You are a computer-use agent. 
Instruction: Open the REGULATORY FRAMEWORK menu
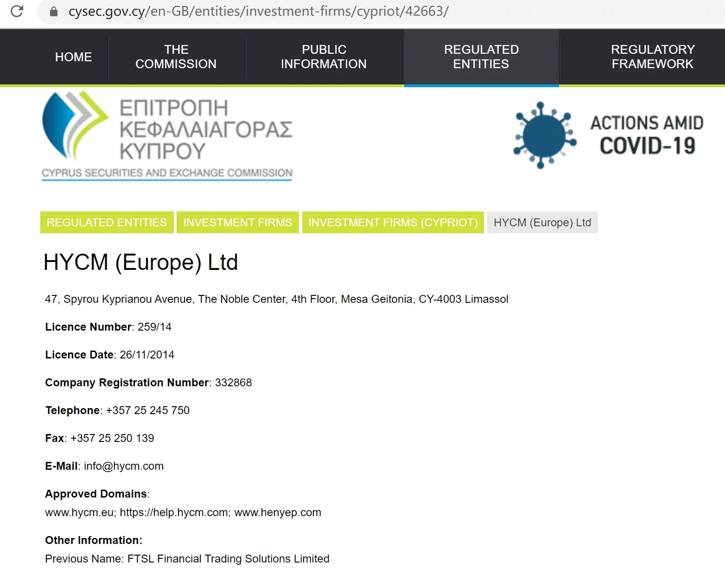pos(652,57)
